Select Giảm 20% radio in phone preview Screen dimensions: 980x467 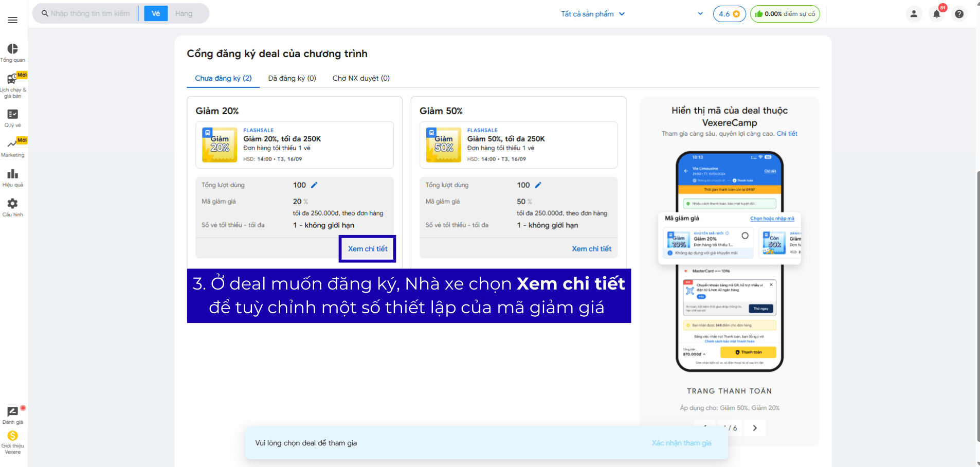click(x=745, y=236)
